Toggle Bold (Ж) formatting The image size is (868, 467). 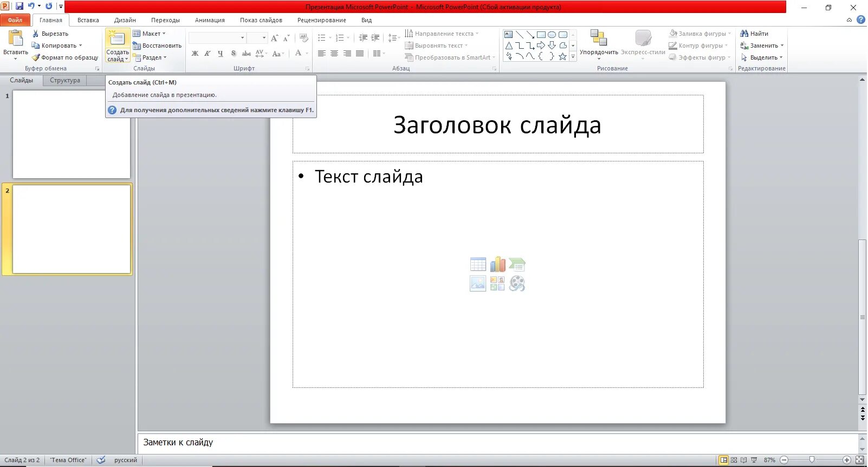195,54
